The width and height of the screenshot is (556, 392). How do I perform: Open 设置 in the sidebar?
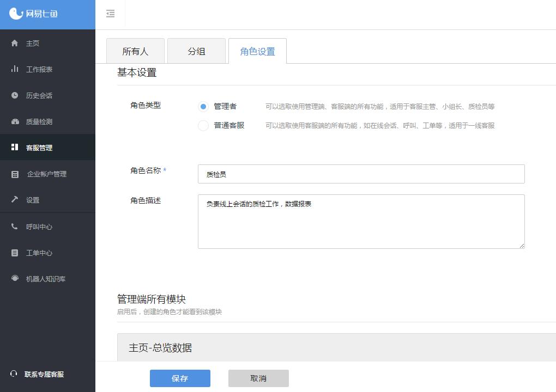pos(47,200)
